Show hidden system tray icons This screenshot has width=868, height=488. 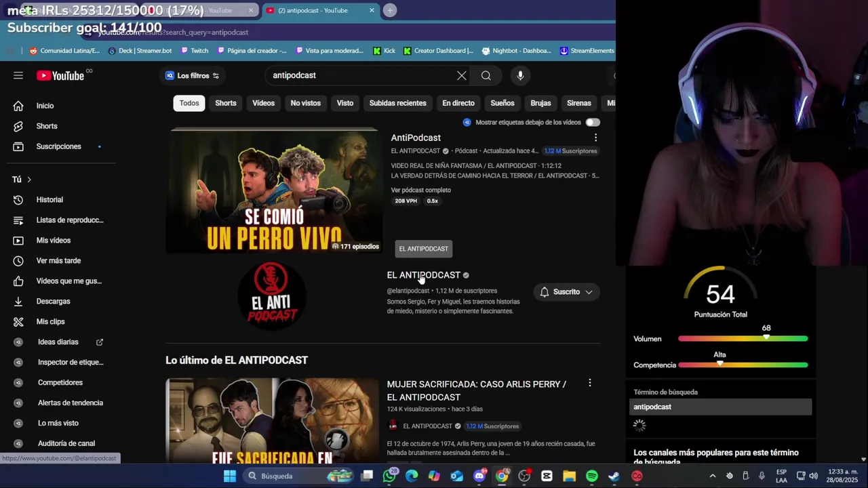coord(713,476)
